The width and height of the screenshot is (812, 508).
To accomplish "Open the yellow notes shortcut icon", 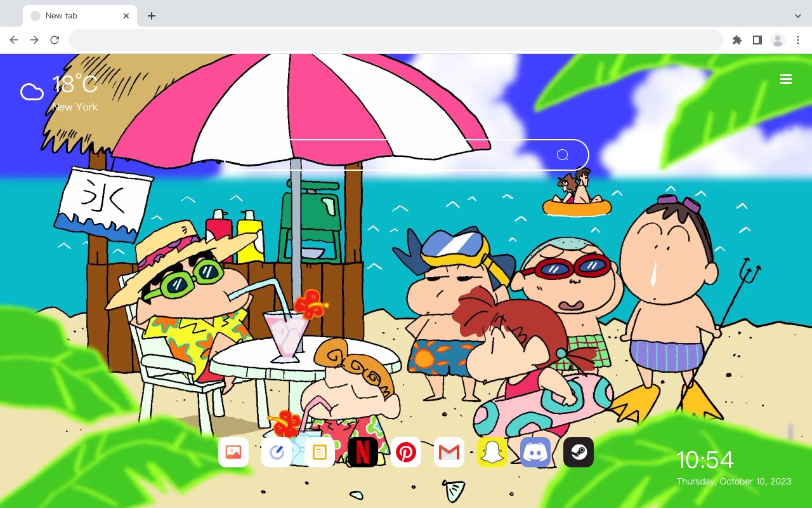I will click(x=320, y=452).
